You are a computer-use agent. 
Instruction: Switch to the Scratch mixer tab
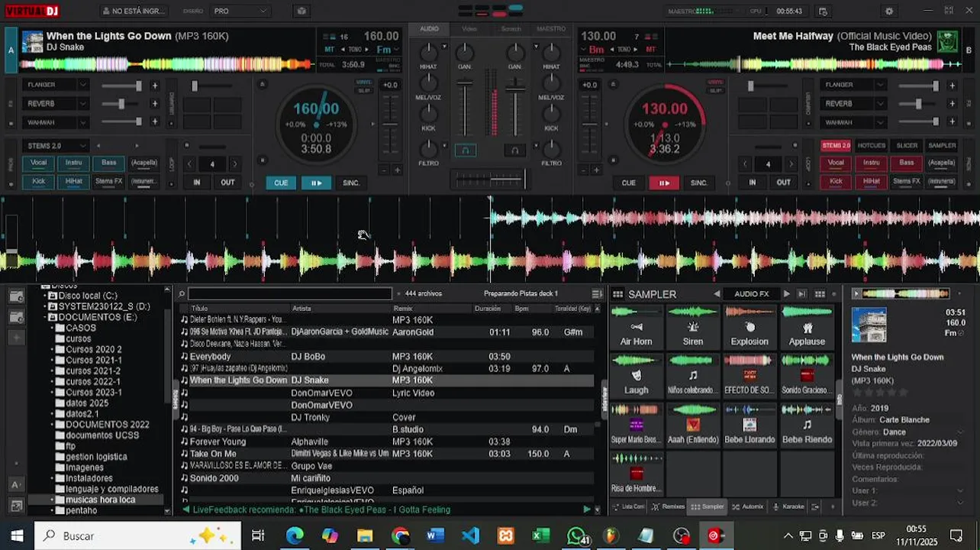[x=511, y=29]
